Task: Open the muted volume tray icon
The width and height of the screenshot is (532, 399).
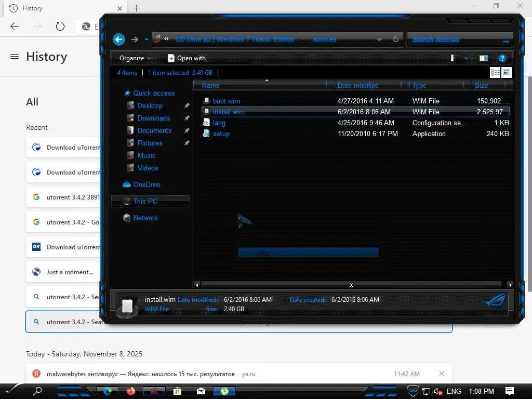Action: coord(437,392)
